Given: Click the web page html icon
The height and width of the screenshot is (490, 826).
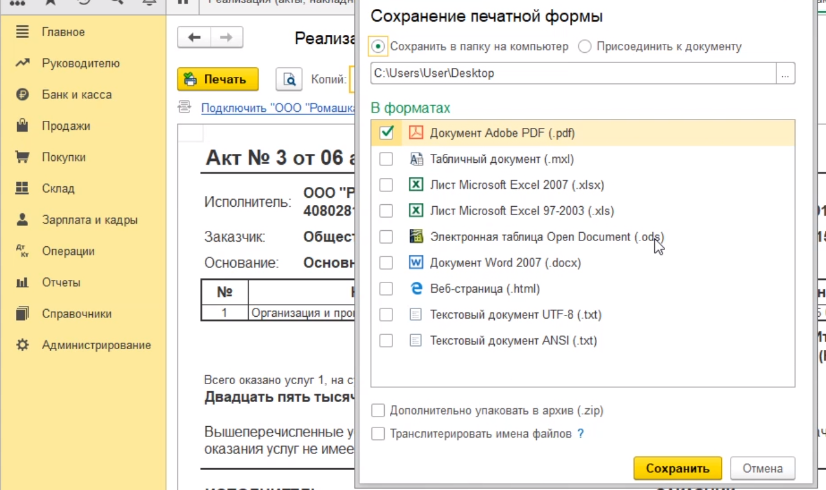Looking at the screenshot, I should [416, 288].
